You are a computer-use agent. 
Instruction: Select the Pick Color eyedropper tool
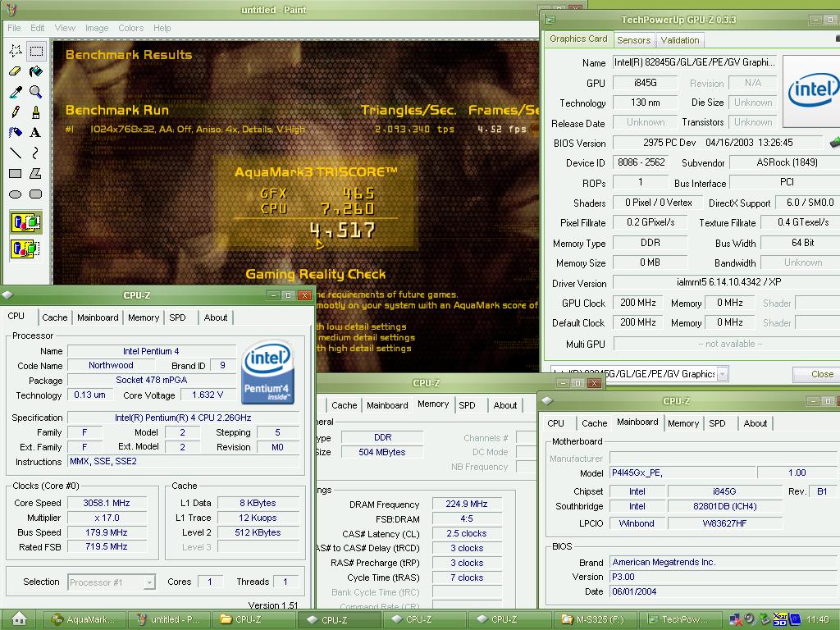click(x=16, y=92)
